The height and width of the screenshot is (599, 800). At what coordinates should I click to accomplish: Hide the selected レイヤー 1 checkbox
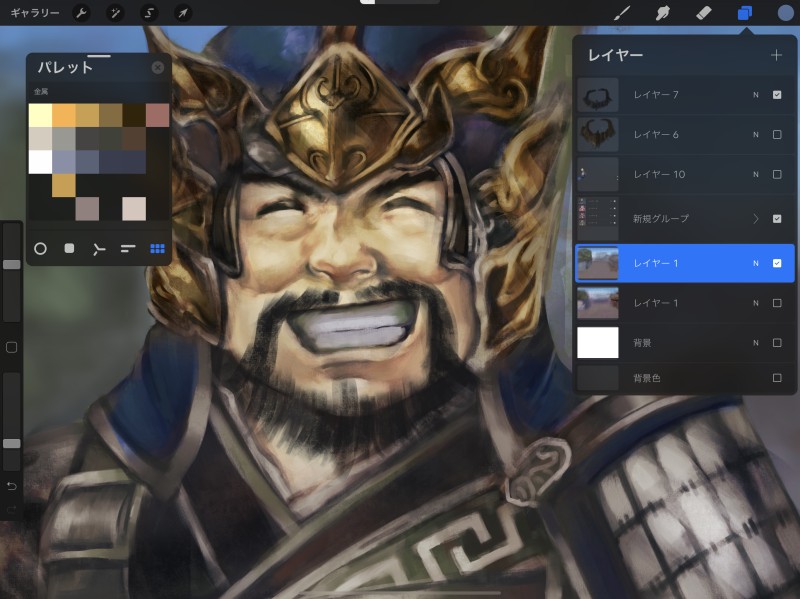pyautogui.click(x=777, y=263)
